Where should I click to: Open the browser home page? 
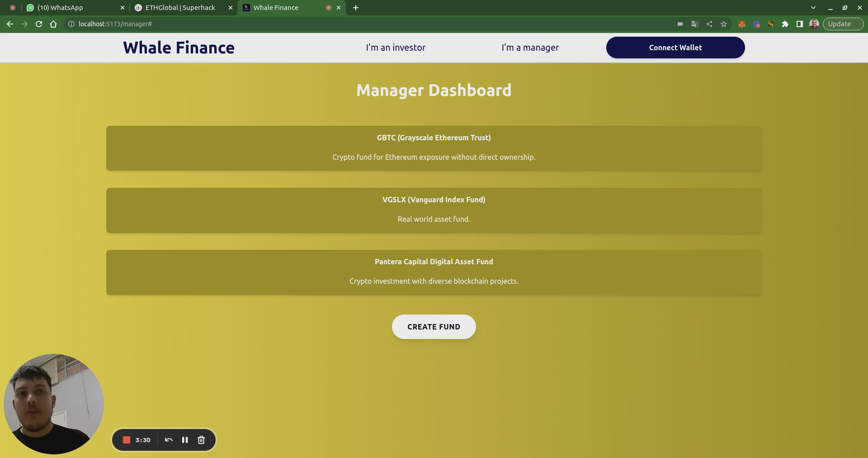pos(53,24)
